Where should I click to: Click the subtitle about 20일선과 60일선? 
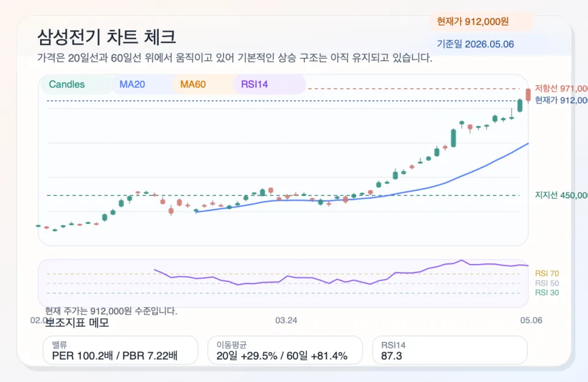coord(234,58)
